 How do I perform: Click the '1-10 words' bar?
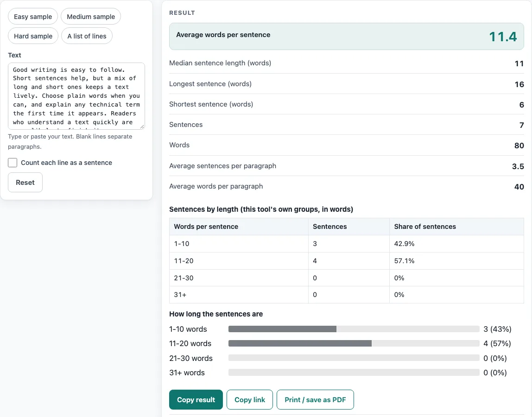point(354,329)
